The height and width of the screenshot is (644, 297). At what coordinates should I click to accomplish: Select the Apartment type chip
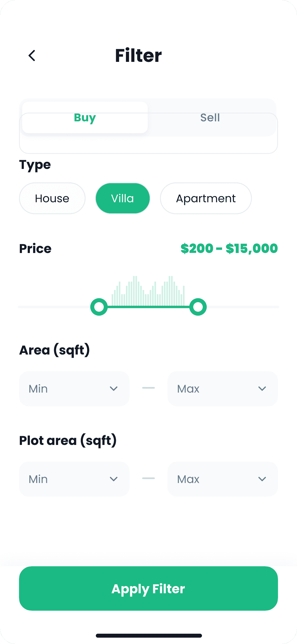pyautogui.click(x=206, y=198)
